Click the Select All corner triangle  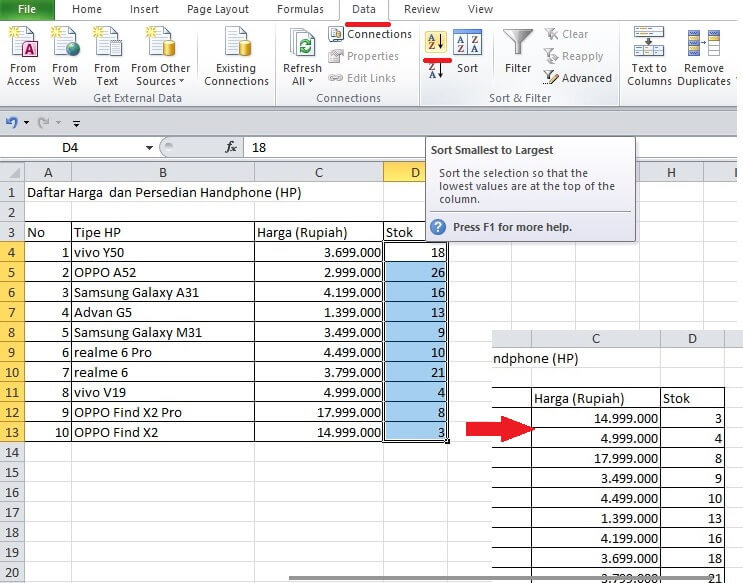tap(13, 172)
